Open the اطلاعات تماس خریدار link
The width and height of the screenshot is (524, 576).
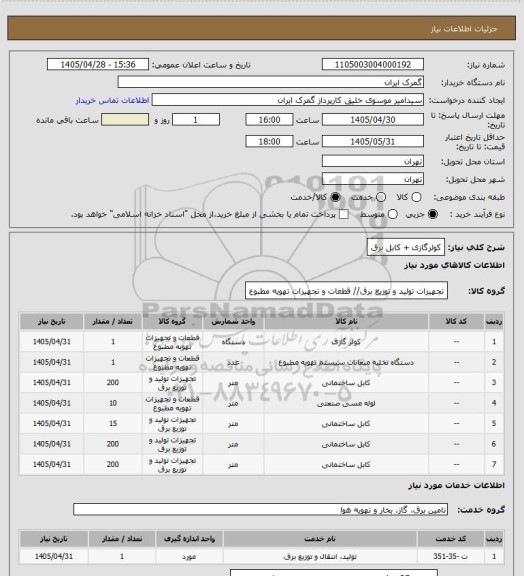pos(112,100)
